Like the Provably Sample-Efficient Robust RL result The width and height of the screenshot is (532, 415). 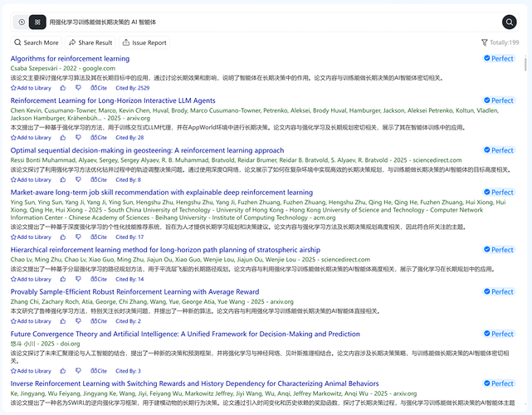pos(63,321)
